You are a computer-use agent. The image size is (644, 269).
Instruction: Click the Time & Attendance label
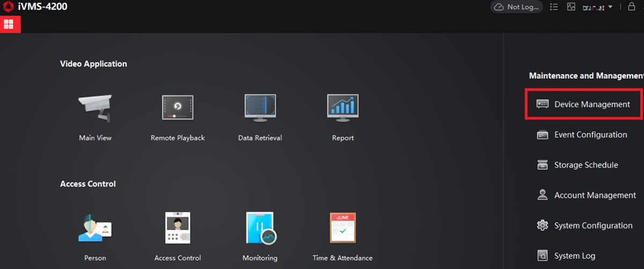click(342, 258)
